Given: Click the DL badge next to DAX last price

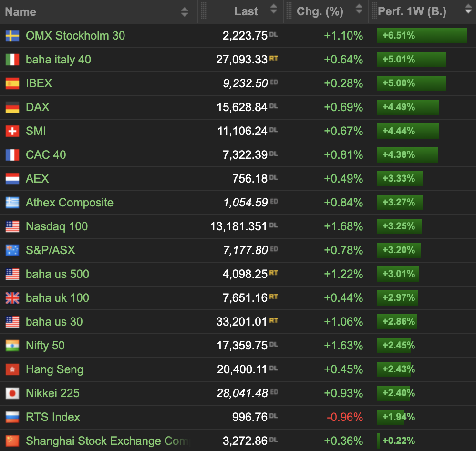Looking at the screenshot, I should pos(273,106).
